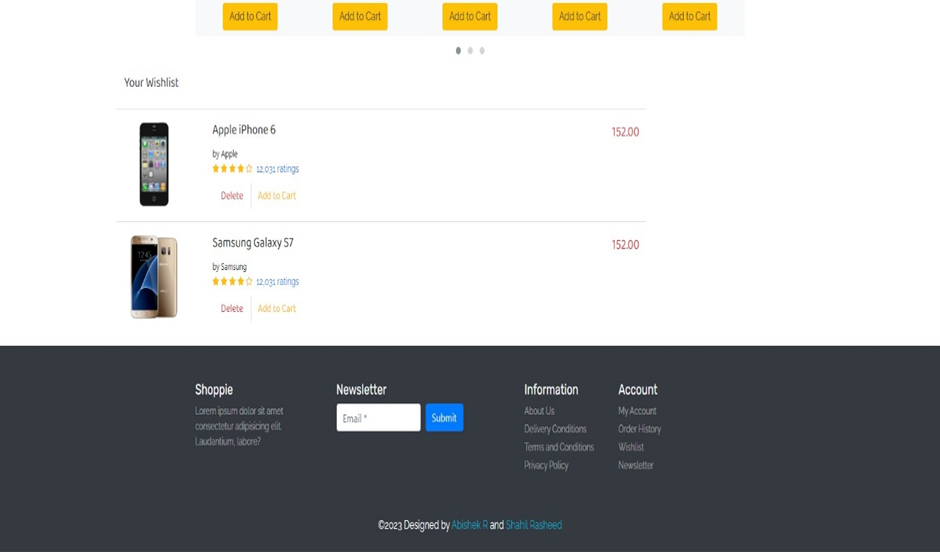Click the fourth Add to Cart carousel button

click(x=580, y=16)
